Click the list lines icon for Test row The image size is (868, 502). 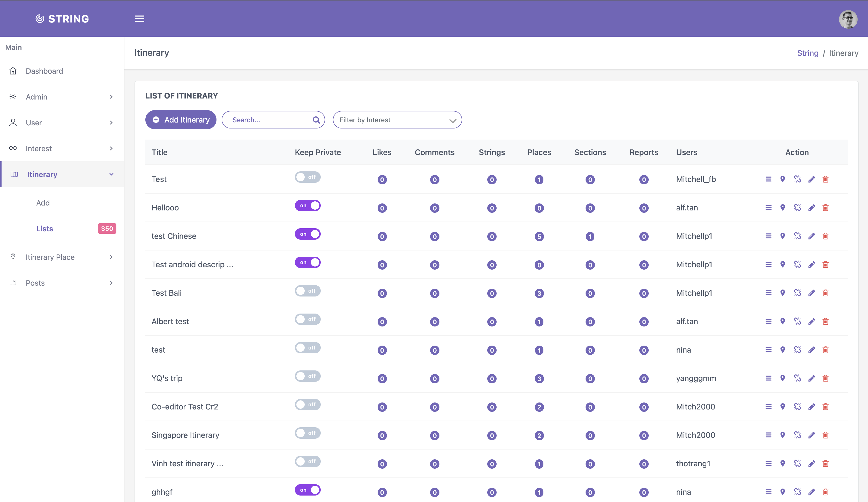click(768, 179)
